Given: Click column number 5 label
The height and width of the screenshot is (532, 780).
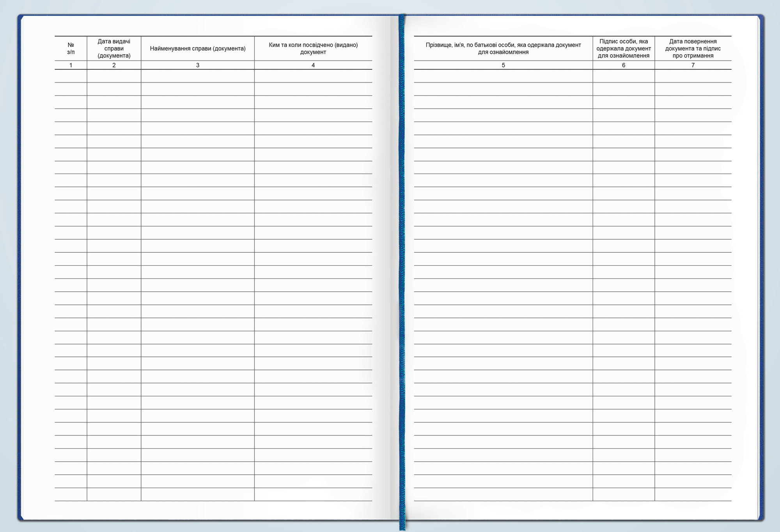Looking at the screenshot, I should point(503,65).
